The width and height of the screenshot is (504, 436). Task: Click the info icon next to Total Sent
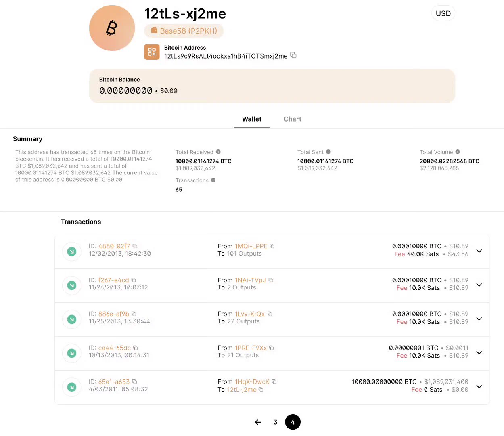coord(328,152)
